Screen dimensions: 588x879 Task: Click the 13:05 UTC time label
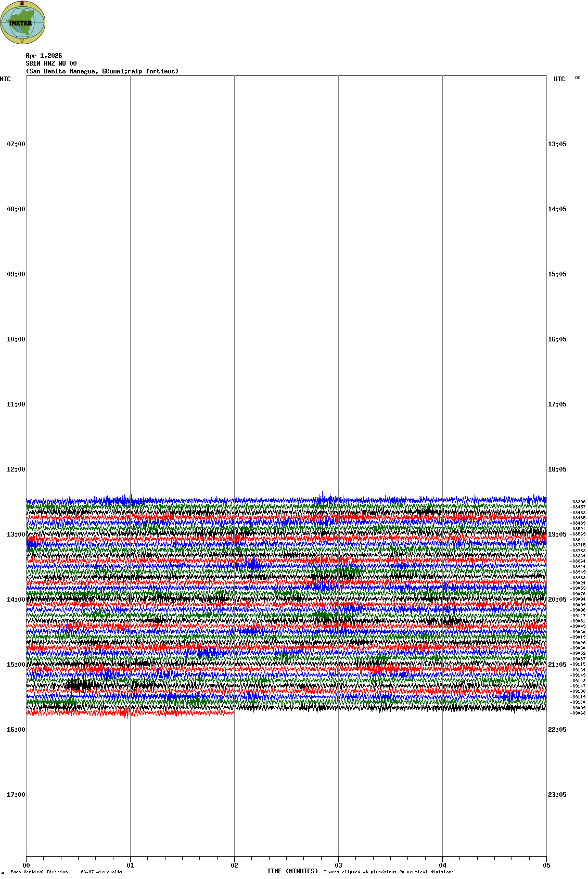click(557, 144)
